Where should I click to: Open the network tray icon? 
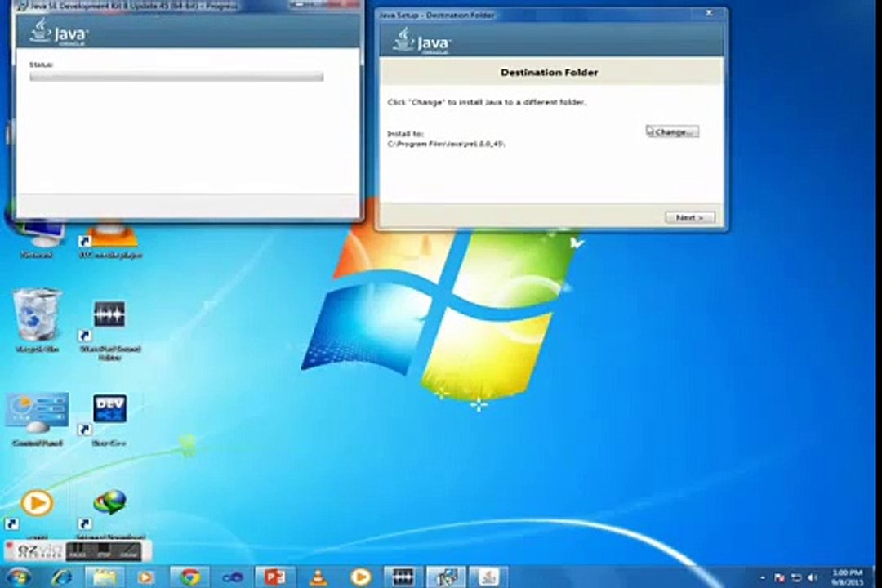(796, 578)
